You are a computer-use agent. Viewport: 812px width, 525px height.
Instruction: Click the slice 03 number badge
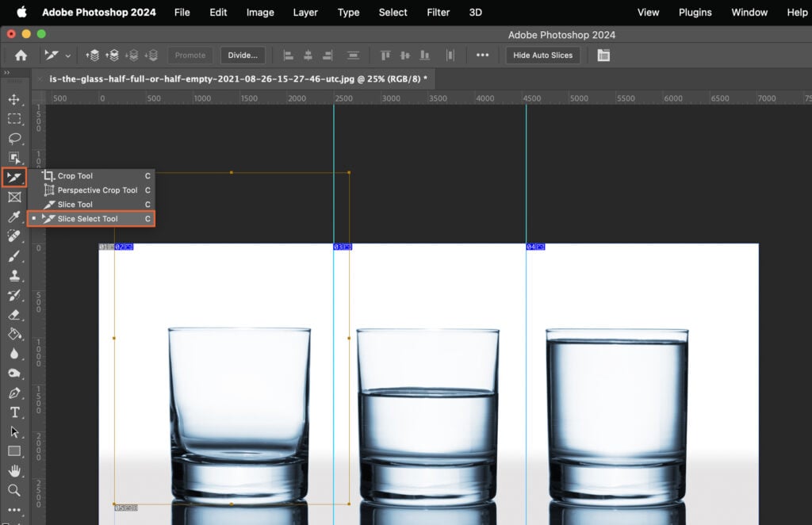[x=339, y=247]
